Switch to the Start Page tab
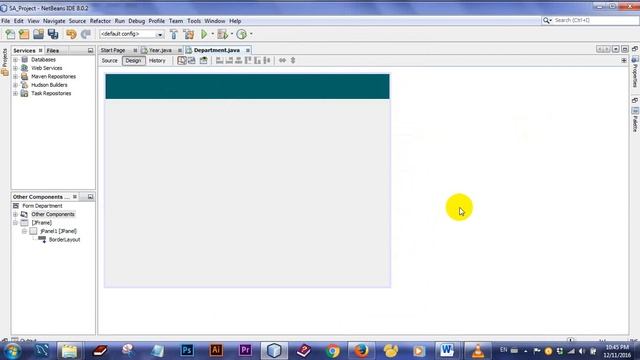 [x=113, y=50]
